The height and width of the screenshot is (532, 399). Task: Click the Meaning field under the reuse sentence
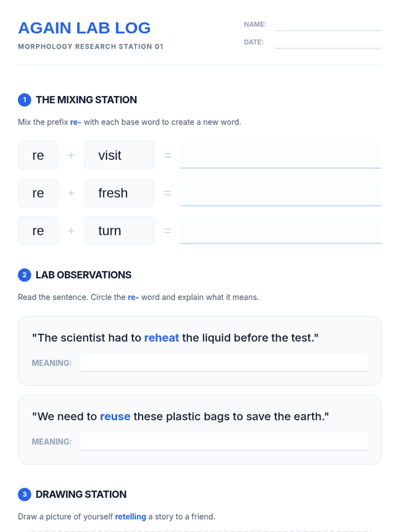point(224,442)
